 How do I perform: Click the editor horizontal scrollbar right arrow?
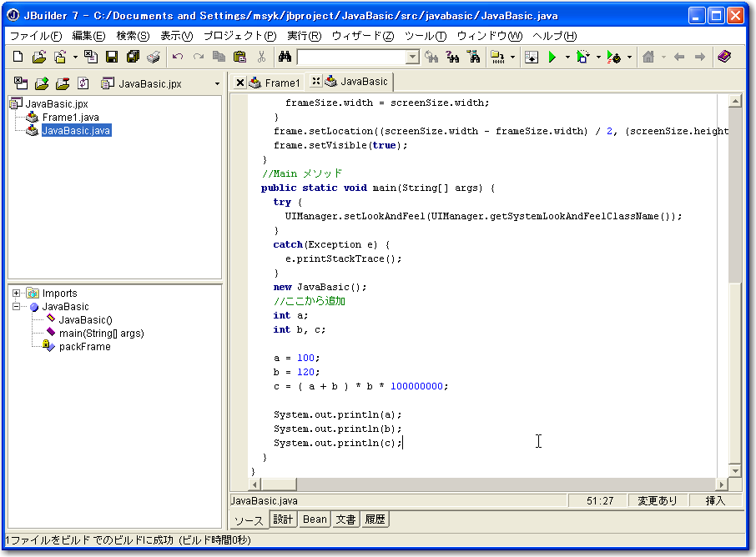tap(721, 484)
